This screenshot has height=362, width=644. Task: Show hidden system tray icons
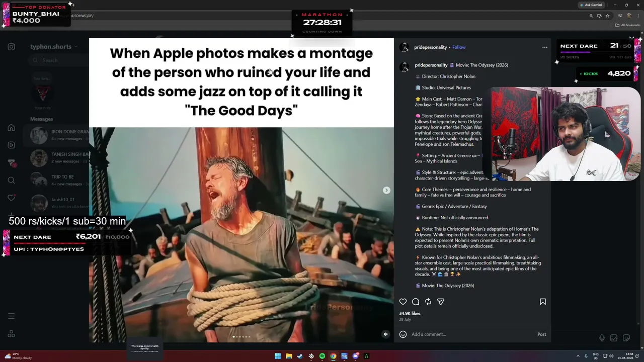pos(578,356)
